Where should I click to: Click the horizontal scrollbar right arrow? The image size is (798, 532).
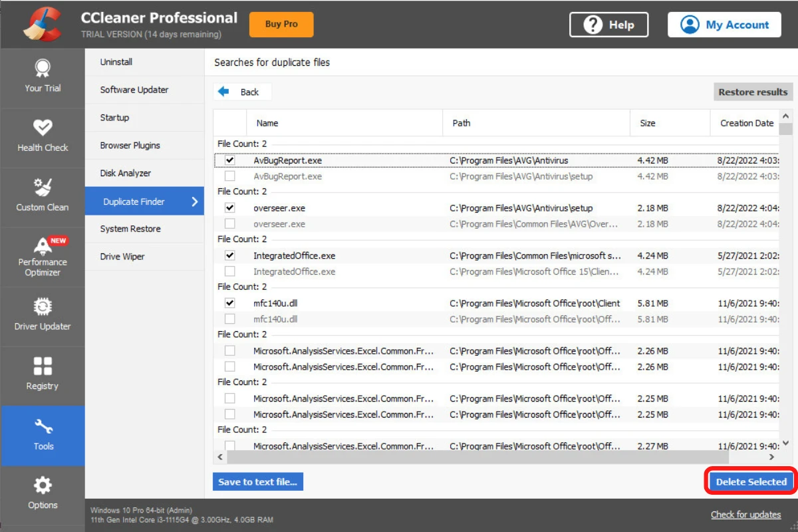[771, 458]
